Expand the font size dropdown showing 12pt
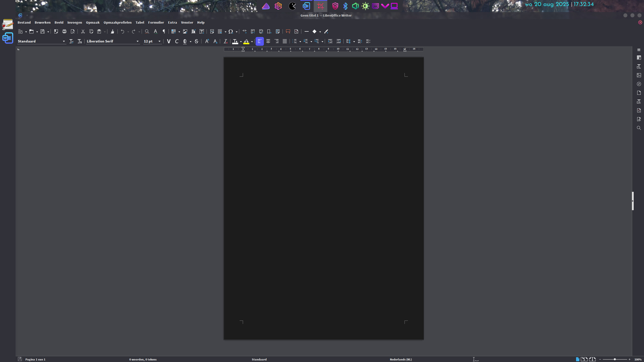This screenshot has width=644, height=362. coord(159,41)
